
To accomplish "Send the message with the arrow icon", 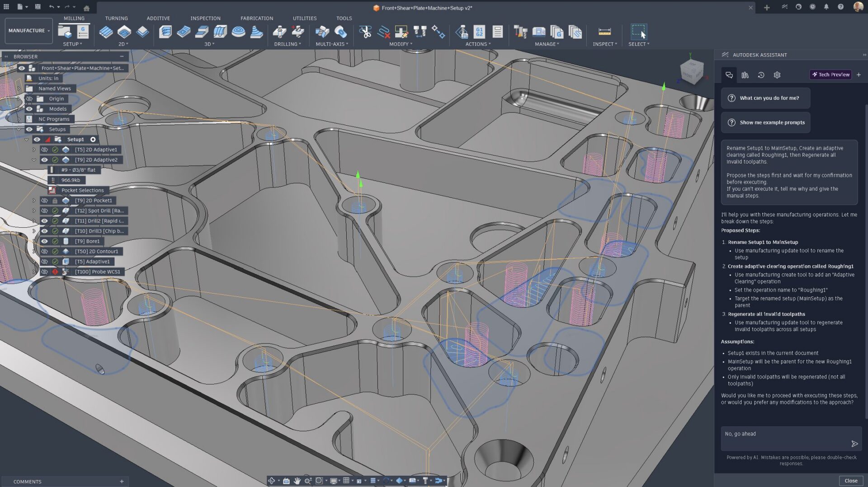I will click(x=854, y=444).
